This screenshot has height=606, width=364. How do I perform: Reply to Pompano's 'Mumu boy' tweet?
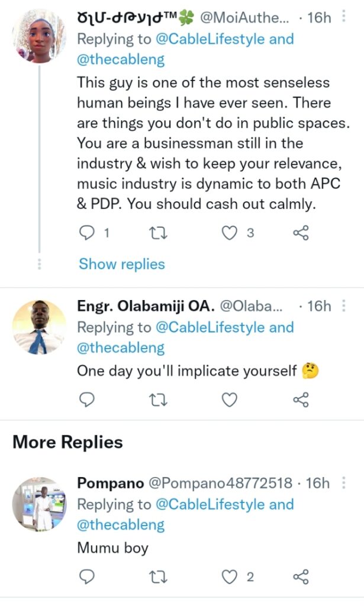[x=87, y=577]
